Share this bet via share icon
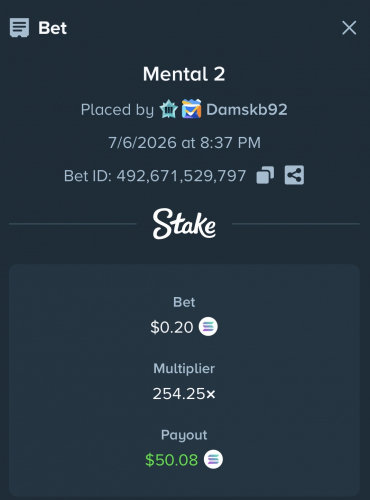 tap(294, 175)
